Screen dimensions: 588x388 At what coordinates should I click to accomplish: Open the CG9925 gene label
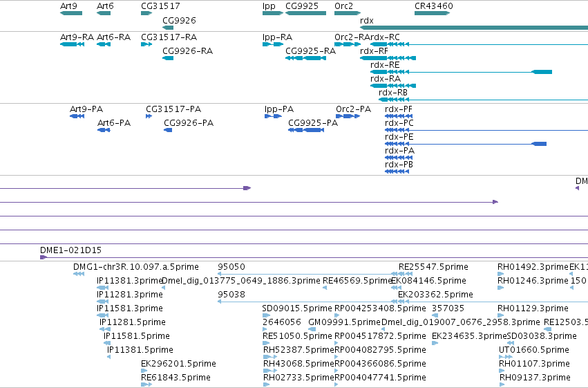[302, 6]
